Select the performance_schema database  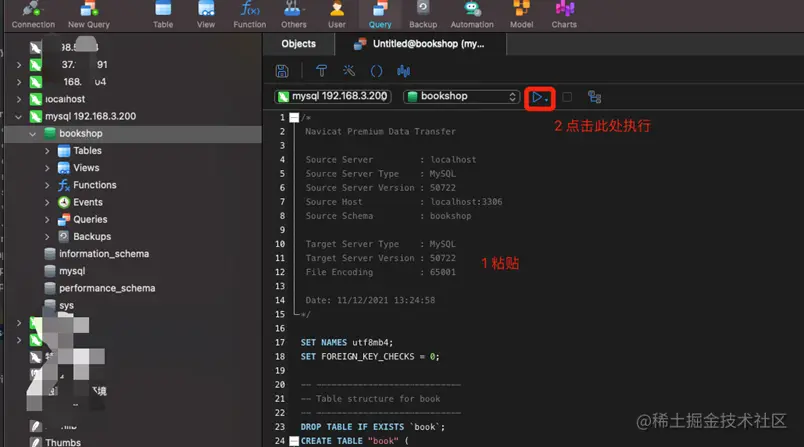[107, 288]
